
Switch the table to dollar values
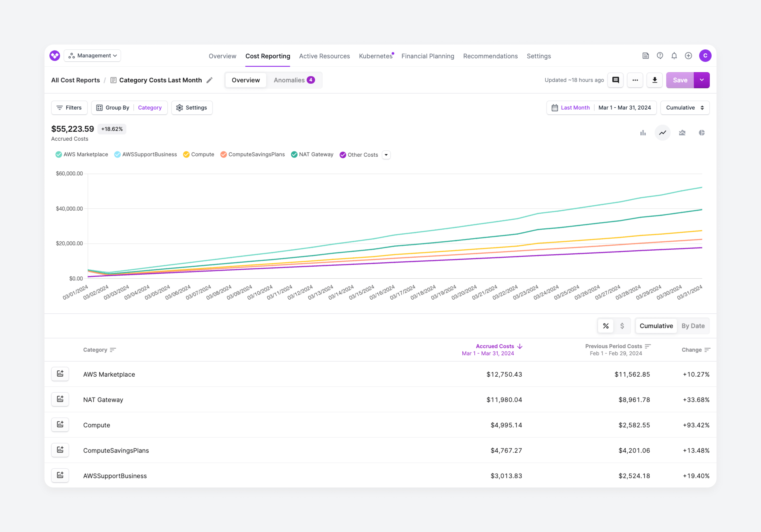[622, 326]
